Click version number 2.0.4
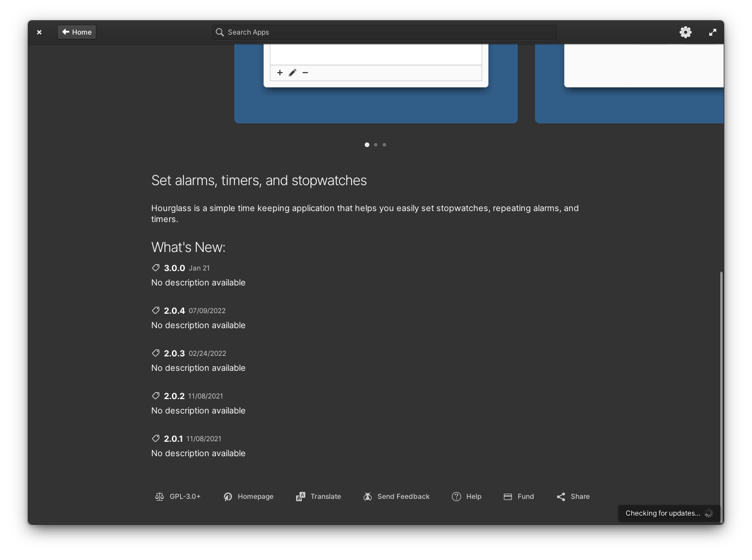752x560 pixels. (x=174, y=311)
